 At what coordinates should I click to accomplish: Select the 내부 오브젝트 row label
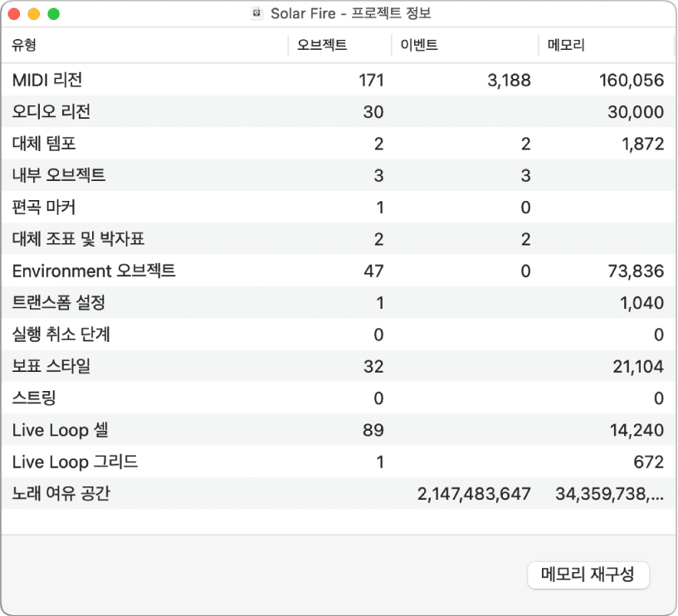point(59,175)
